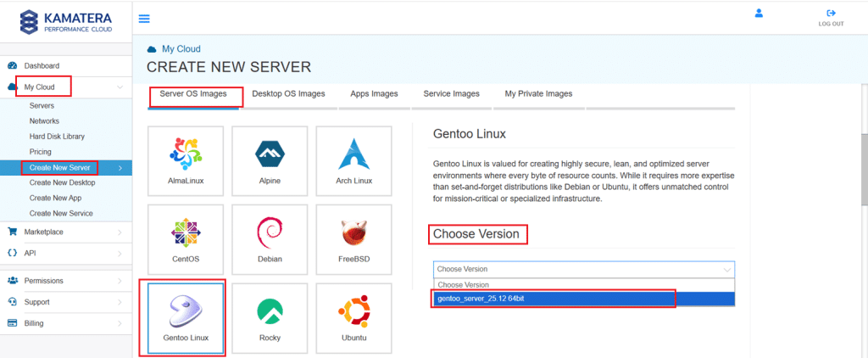Select the Ubuntu OS image
The height and width of the screenshot is (358, 868).
point(353,318)
